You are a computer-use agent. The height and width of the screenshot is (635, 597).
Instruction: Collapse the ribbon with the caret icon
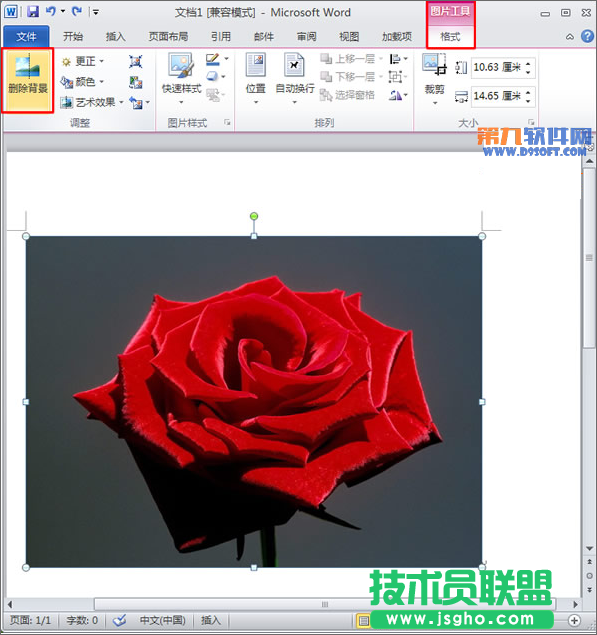[570, 37]
